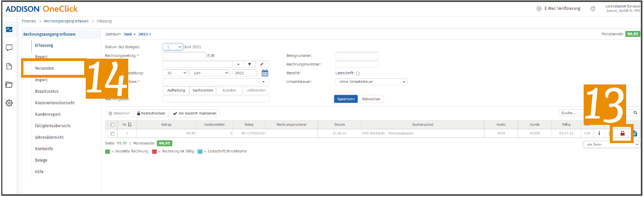Expand the customer field dropdown arrow
Screen dimensions: 644x197
[x=238, y=64]
